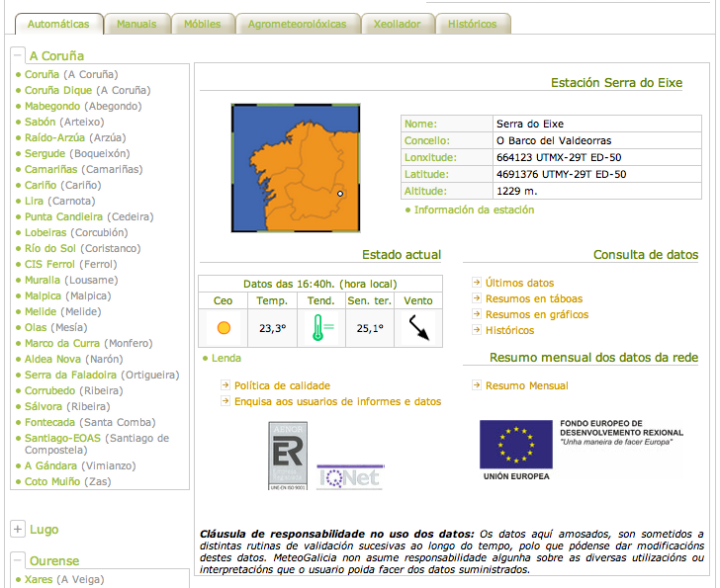This screenshot has width=720, height=588.
Task: Open Información da estación link
Action: [x=474, y=210]
